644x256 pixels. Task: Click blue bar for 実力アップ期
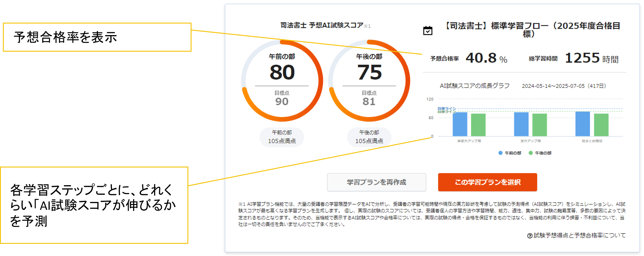pyautogui.click(x=521, y=124)
